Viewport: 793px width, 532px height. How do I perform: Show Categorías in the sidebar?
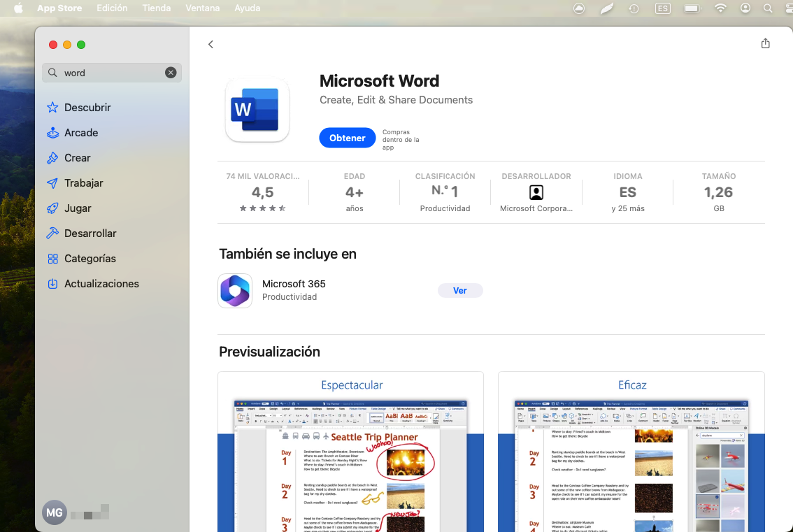pos(90,259)
